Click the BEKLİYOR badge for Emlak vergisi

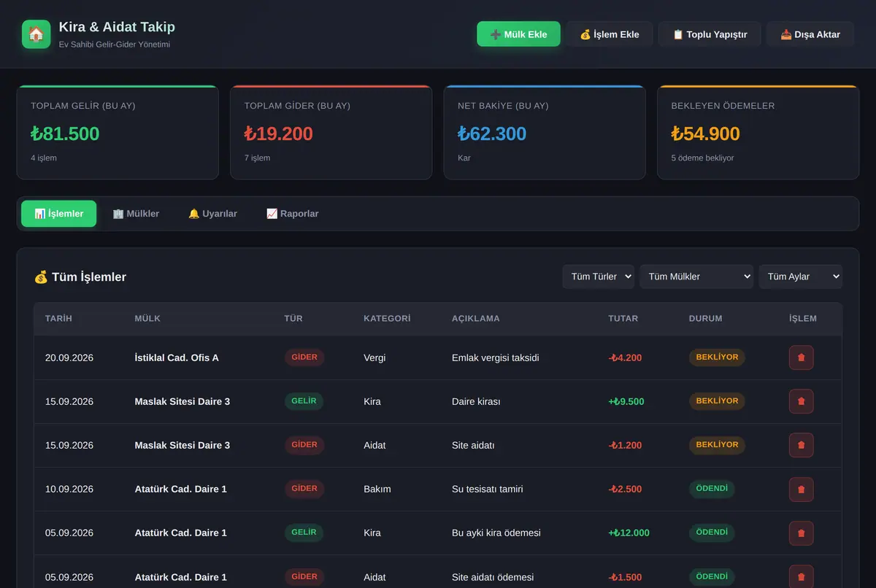[717, 357]
